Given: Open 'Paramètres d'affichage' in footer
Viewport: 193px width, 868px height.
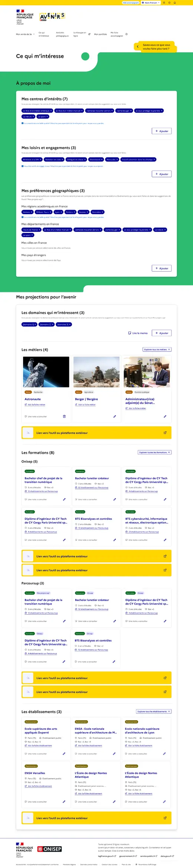Looking at the screenshot, I should [x=146, y=864].
